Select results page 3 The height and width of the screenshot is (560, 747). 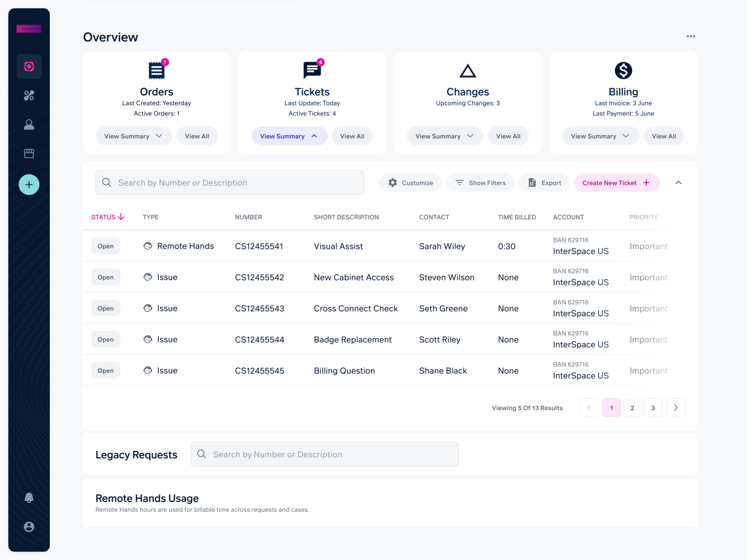[x=653, y=408]
